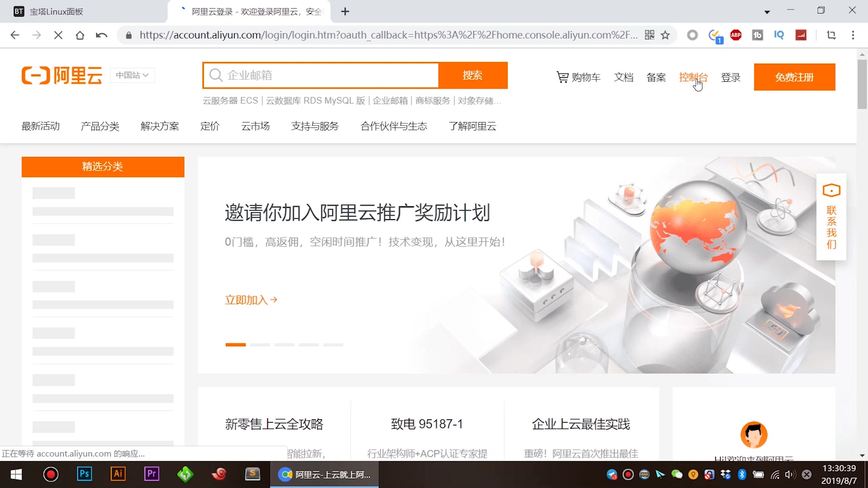Click the browser address bar URL
868x488 pixels.
click(x=389, y=35)
